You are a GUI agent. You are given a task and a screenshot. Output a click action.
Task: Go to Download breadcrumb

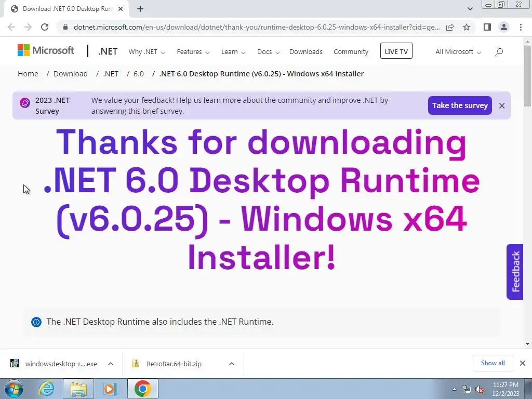point(71,74)
